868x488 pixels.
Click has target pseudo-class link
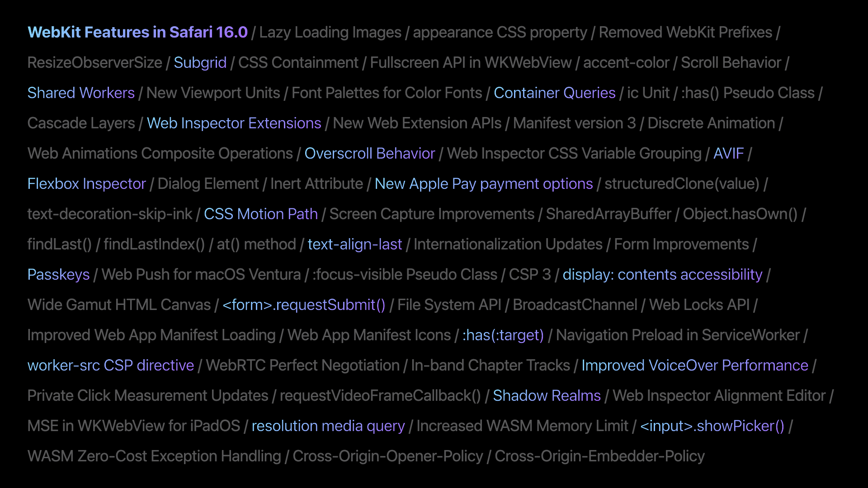coord(503,335)
